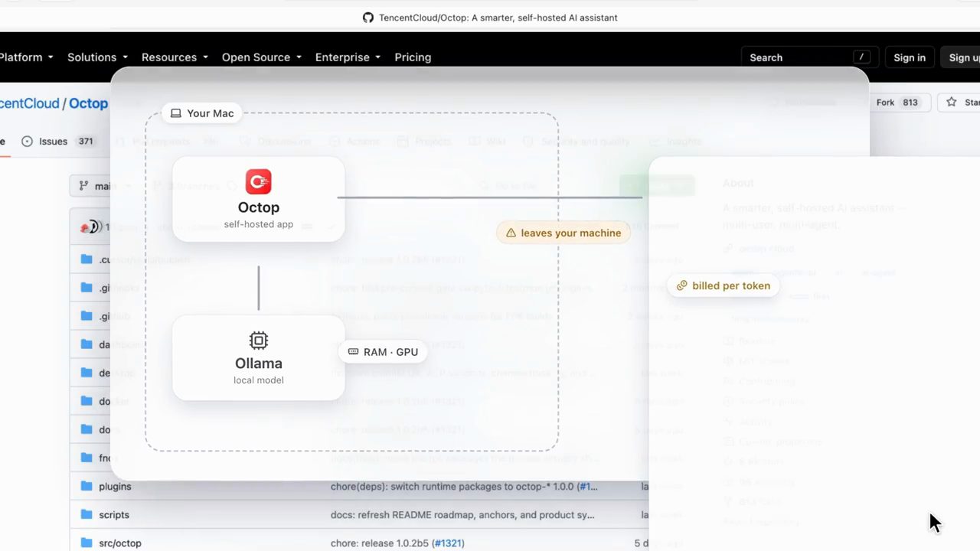This screenshot has width=980, height=551.
Task: Click the star icon in the repo header
Action: click(x=951, y=102)
